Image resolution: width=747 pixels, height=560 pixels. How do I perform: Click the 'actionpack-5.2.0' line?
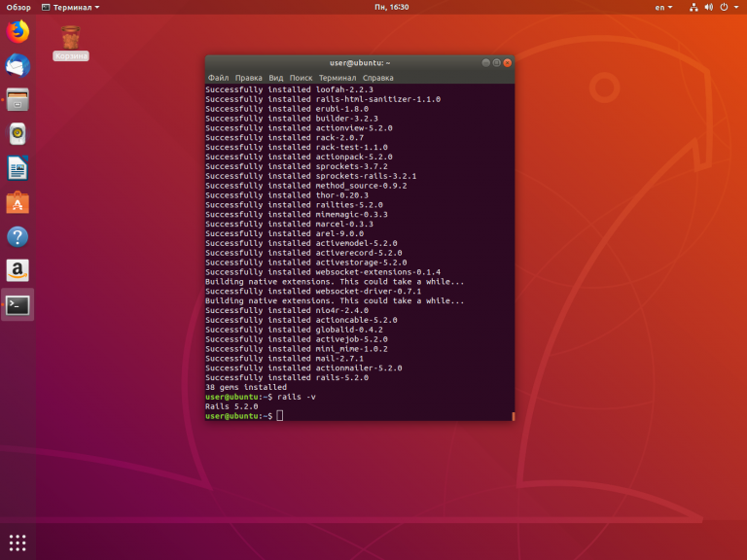(x=299, y=157)
